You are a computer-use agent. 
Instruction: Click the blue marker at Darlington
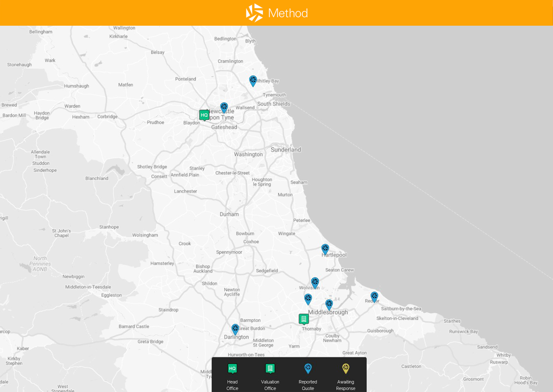pos(235,329)
